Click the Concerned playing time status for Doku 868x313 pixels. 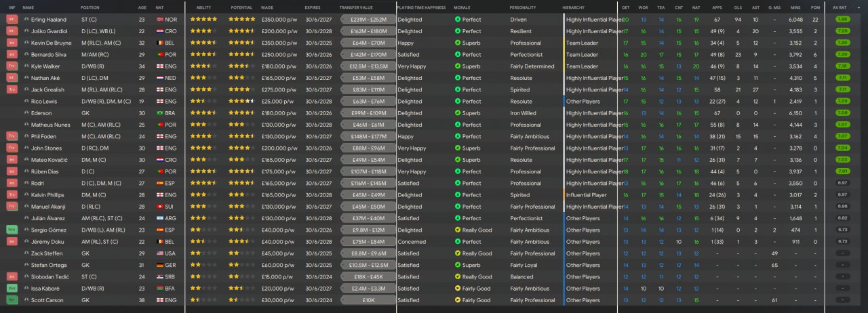click(x=410, y=241)
